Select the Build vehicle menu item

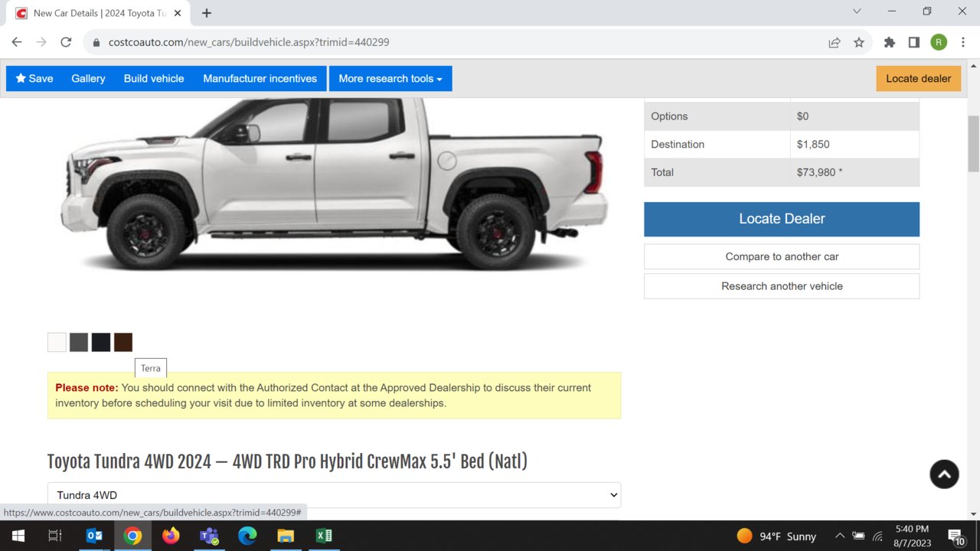(154, 78)
